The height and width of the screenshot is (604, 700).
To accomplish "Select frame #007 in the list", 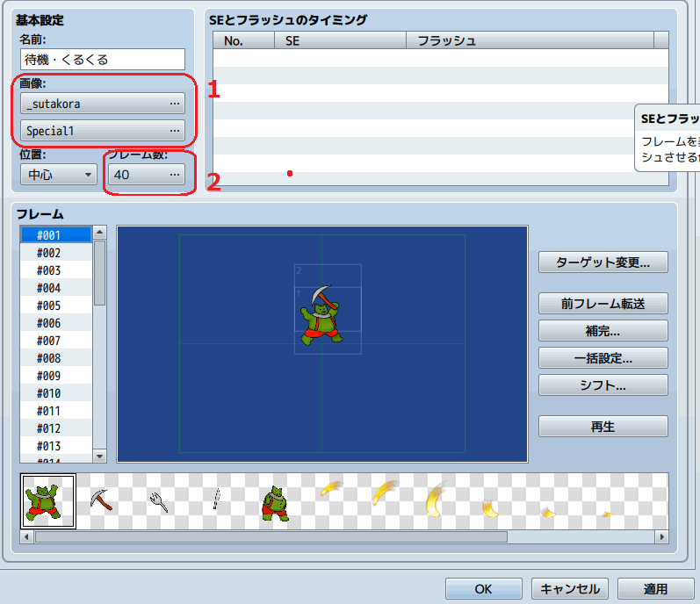I will click(56, 341).
